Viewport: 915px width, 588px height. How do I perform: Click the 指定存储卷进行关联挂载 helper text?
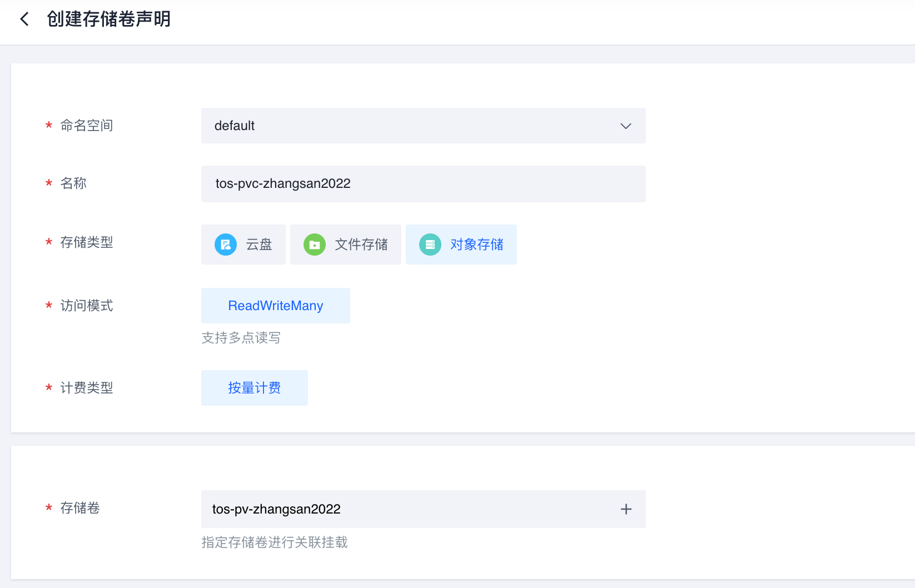click(275, 542)
